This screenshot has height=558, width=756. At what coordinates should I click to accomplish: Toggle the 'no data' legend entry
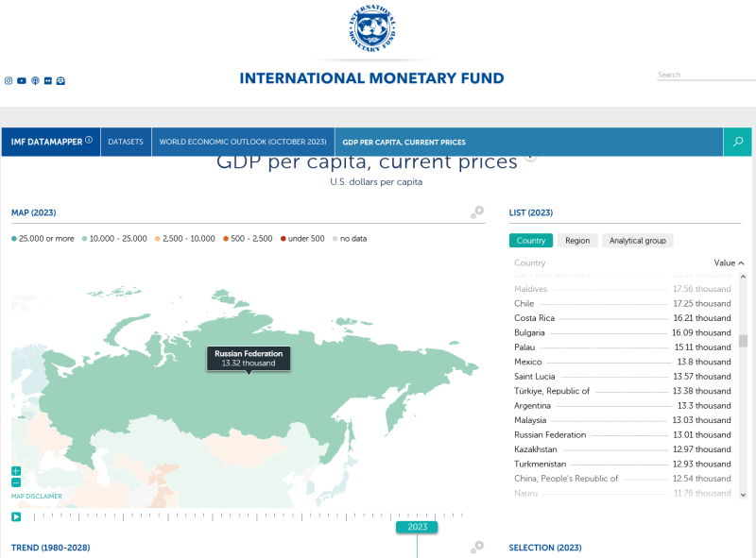click(350, 239)
